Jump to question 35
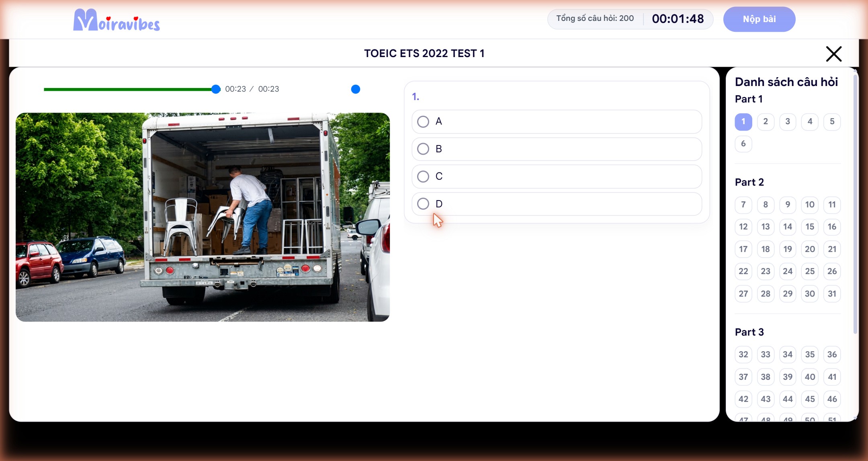This screenshot has width=868, height=461. [810, 354]
